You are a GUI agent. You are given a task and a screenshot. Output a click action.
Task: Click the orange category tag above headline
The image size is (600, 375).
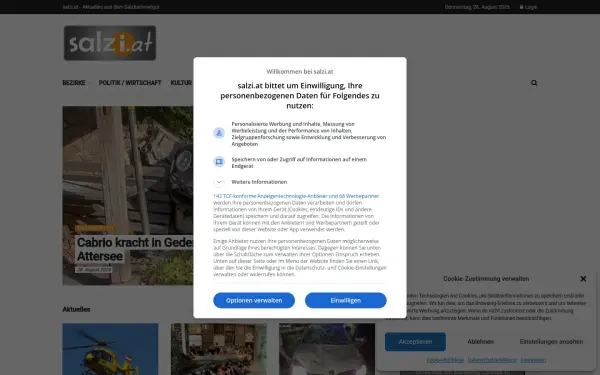tap(95, 228)
